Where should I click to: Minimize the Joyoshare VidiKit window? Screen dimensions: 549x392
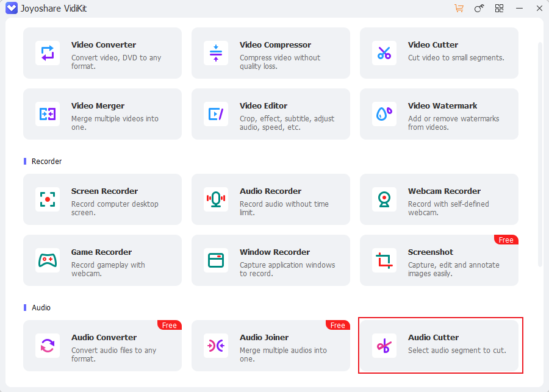coord(519,8)
